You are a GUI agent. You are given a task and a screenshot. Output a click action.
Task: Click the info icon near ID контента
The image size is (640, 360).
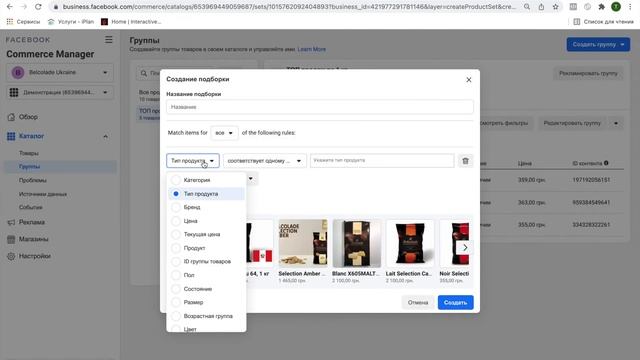[606, 163]
